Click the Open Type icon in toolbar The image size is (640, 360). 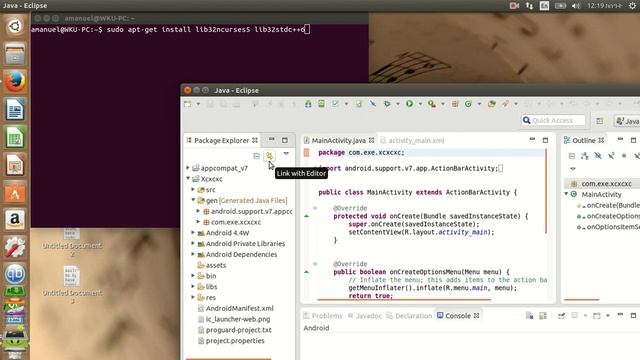(x=492, y=104)
